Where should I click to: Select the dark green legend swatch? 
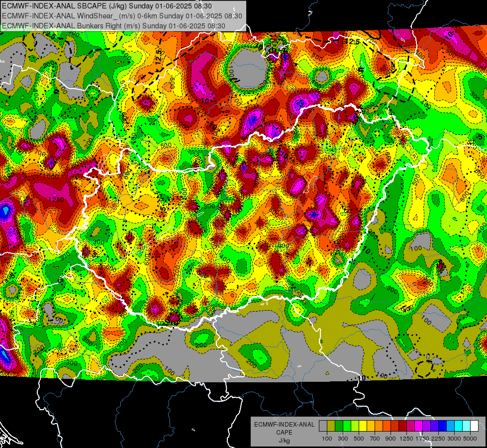coord(339,426)
